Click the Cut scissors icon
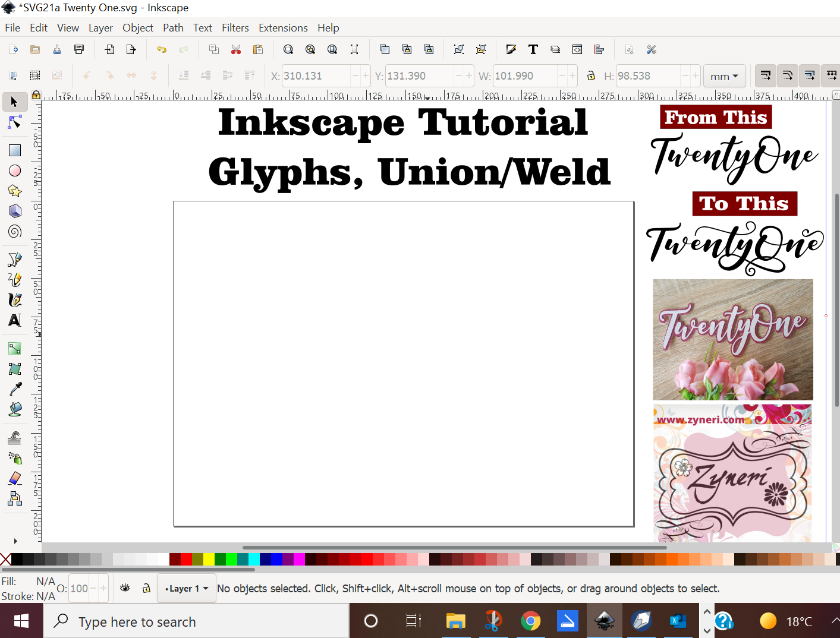The width and height of the screenshot is (840, 638). (x=236, y=50)
